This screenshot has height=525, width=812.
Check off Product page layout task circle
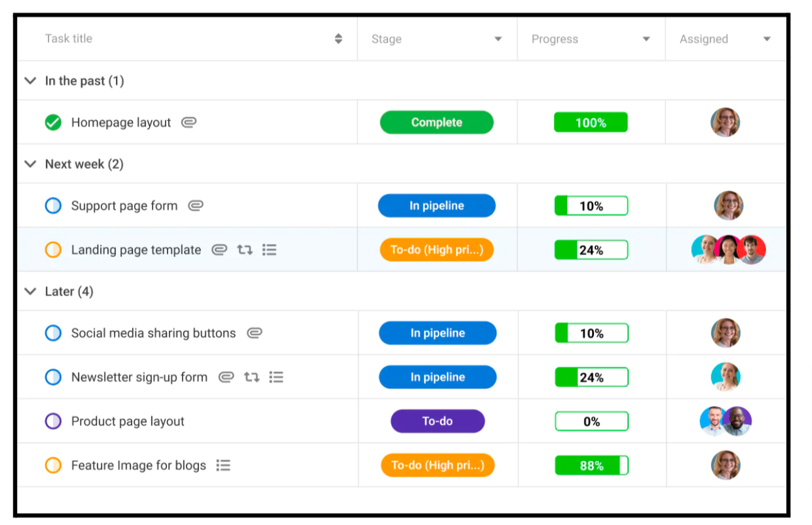[x=54, y=422]
